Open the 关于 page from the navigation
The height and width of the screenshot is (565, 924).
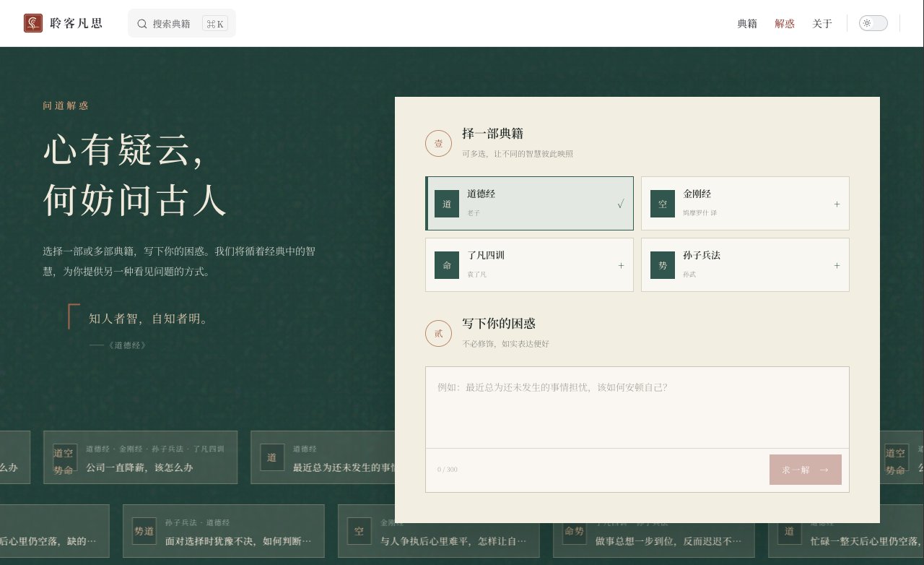pyautogui.click(x=822, y=24)
